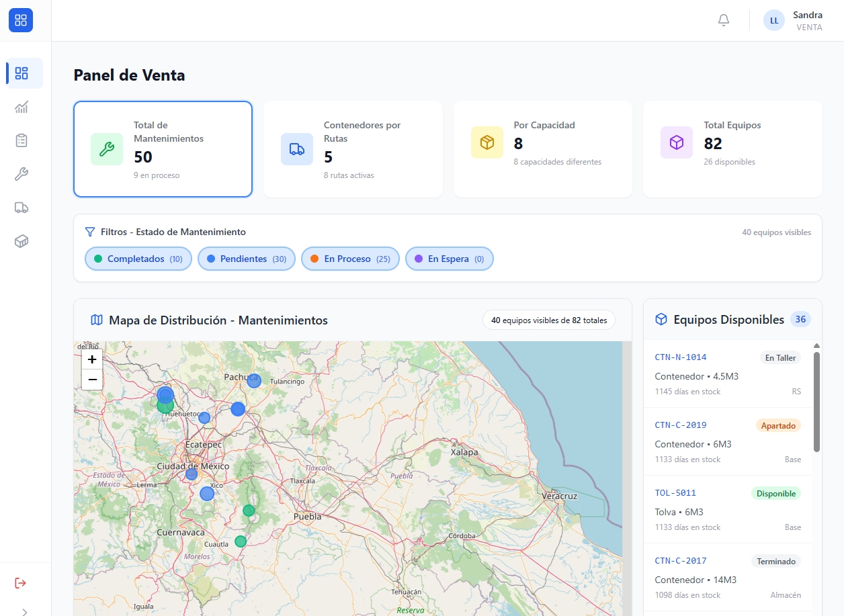Toggle the Pendientes filter chip
Screen dimensions: 844x616
point(246,259)
